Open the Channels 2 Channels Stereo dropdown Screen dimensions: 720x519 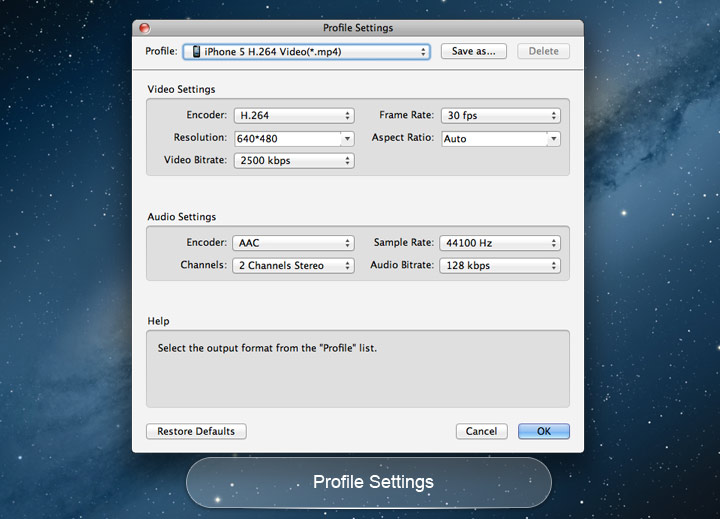click(x=293, y=266)
